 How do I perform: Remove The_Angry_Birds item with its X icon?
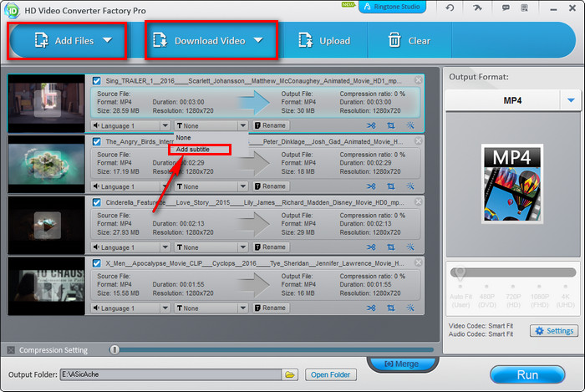[x=418, y=140]
